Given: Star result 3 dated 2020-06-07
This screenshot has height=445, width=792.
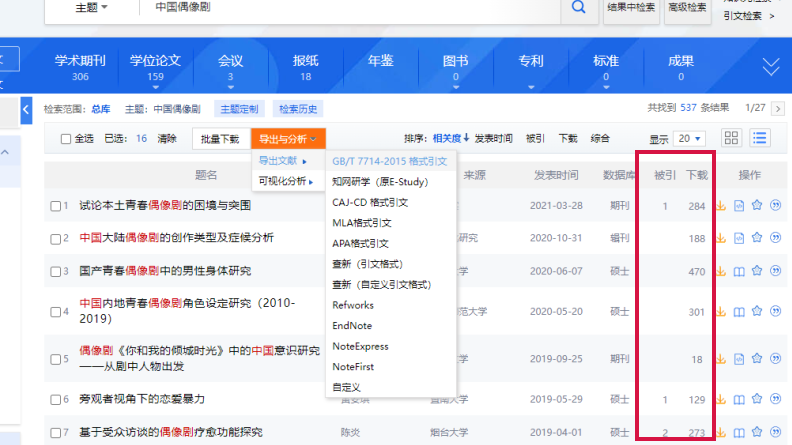Looking at the screenshot, I should (757, 271).
